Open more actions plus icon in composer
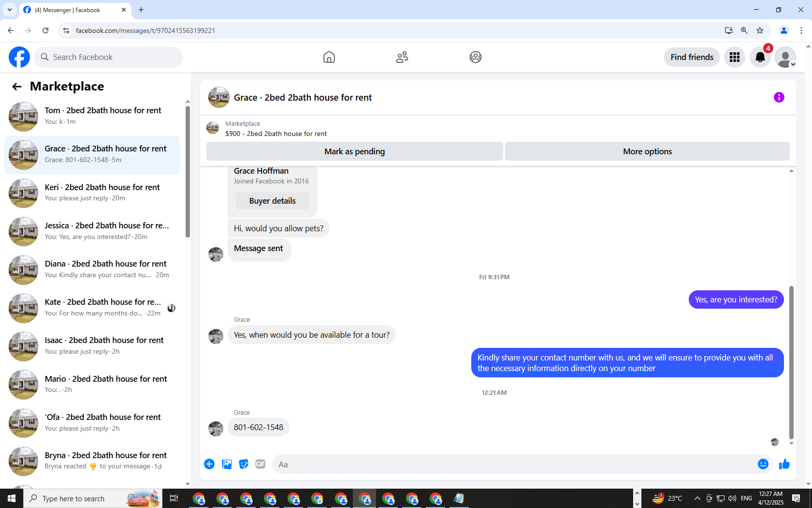 [209, 464]
